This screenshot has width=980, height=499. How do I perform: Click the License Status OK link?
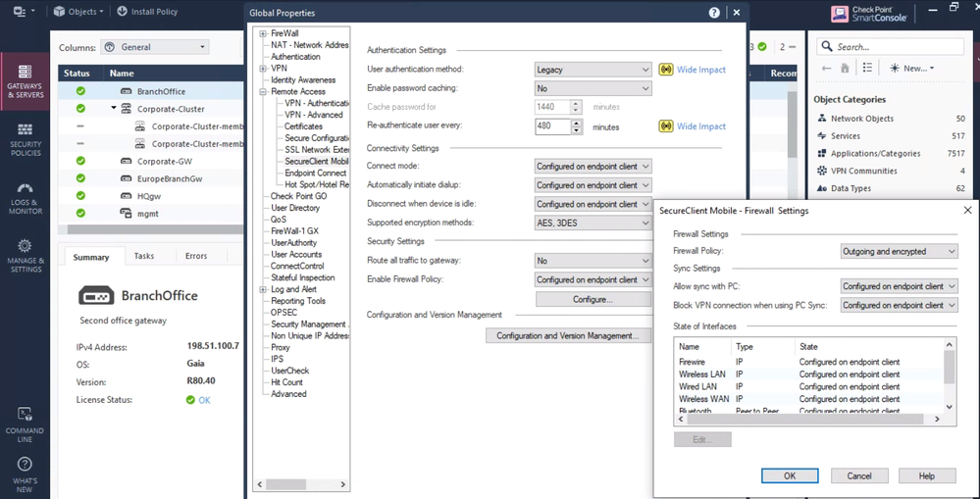[x=204, y=400]
